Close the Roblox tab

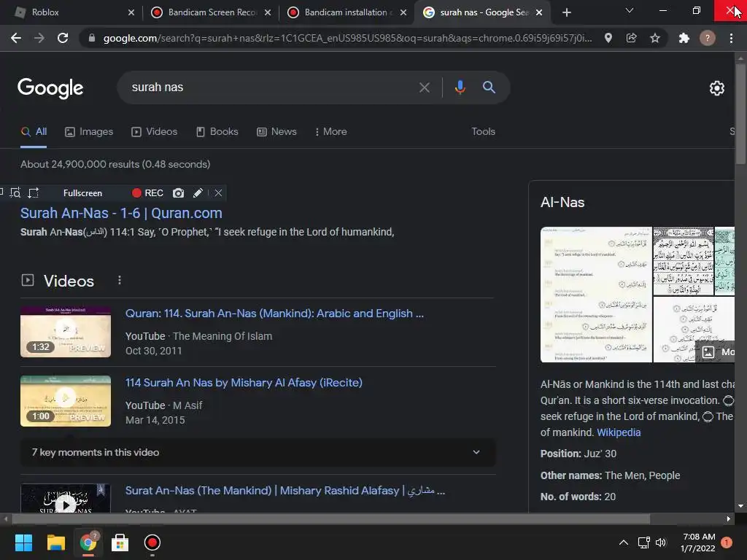point(131,12)
